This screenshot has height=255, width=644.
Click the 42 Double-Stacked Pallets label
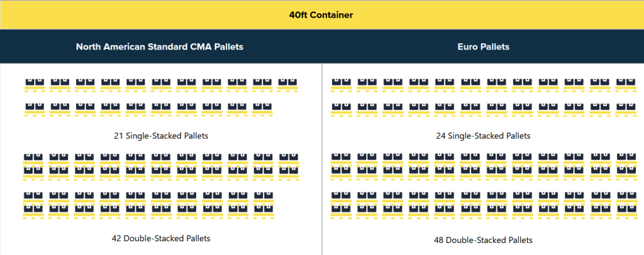click(x=161, y=238)
